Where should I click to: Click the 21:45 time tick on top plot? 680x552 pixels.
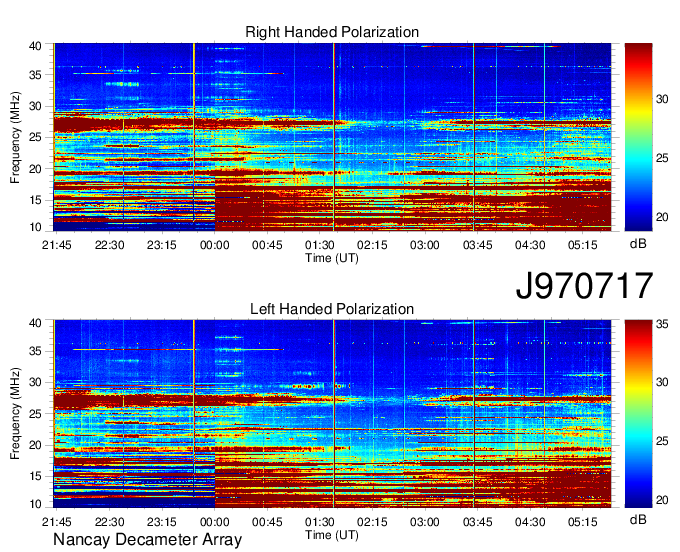(57, 245)
